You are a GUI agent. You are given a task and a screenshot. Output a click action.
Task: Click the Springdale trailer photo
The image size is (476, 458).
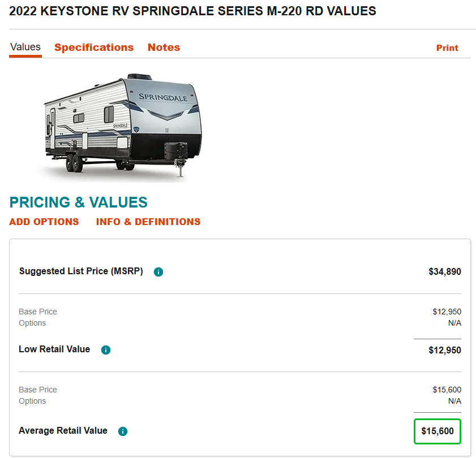click(122, 126)
